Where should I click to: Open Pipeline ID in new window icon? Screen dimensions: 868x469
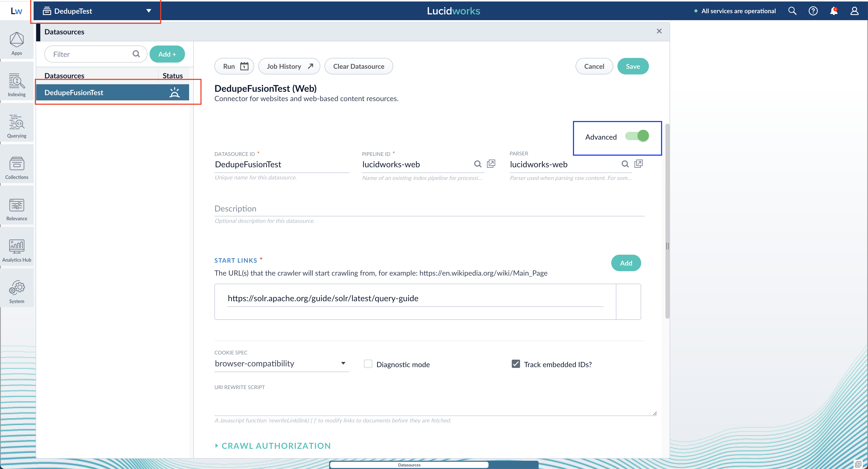[x=491, y=164]
